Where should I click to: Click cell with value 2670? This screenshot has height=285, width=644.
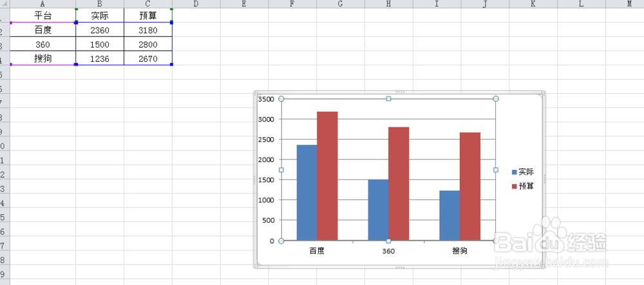pos(148,59)
